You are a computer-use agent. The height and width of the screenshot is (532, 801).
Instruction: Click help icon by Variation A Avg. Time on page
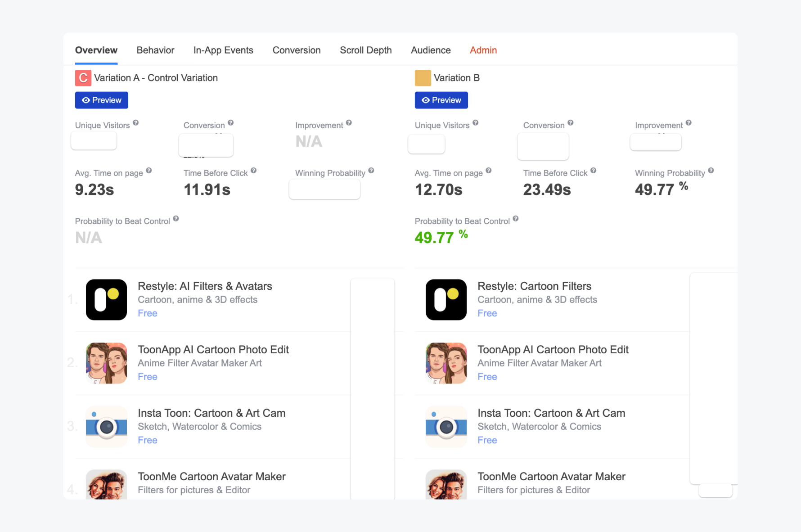click(x=148, y=171)
